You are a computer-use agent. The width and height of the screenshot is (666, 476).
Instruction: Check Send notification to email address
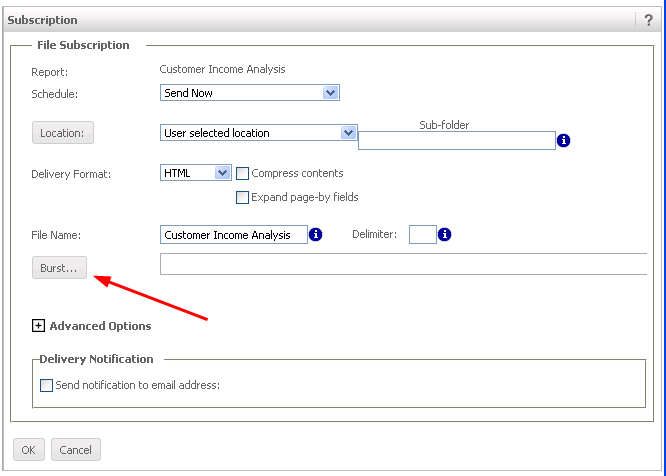46,385
